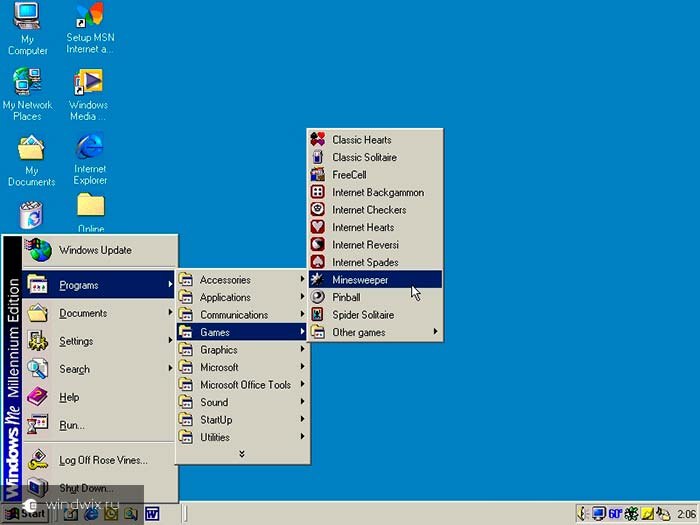700x525 pixels.
Task: Launch Internet Backgammon
Action: click(x=375, y=192)
